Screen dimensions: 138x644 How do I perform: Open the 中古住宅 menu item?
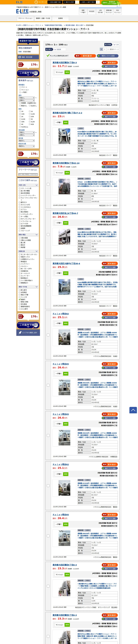(x=92, y=11)
